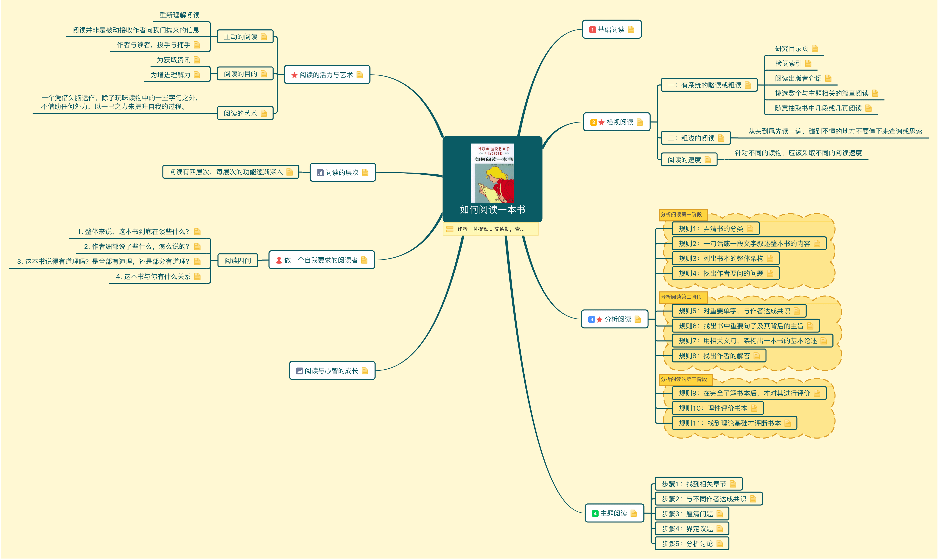
Task: Open the author label below 如何阅读一本书
Action: point(491,229)
